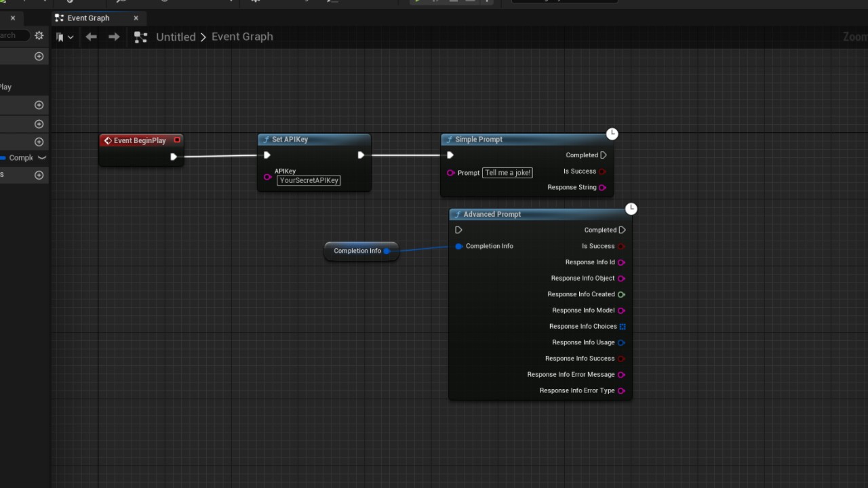Select the Untitled breadcrumb
The height and width of the screenshot is (488, 868).
click(176, 37)
